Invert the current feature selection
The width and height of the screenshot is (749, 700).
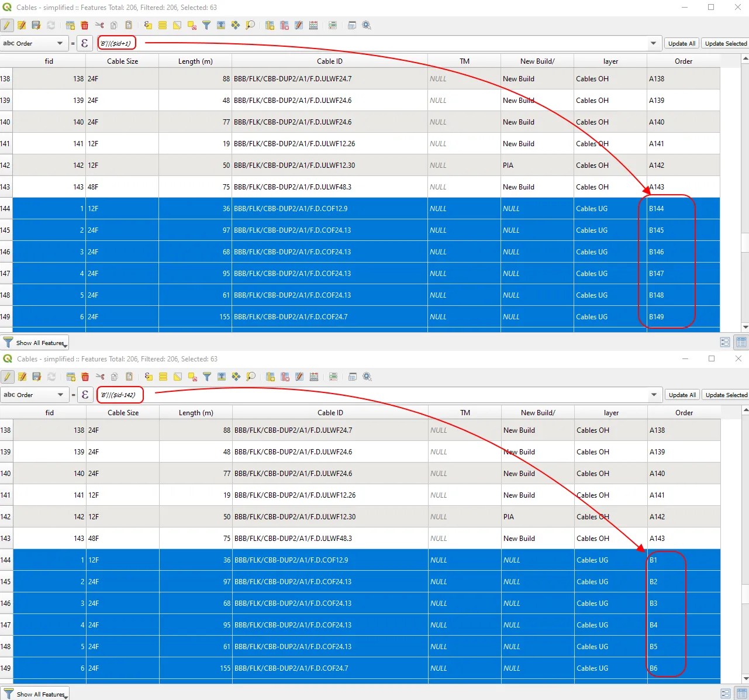(x=176, y=25)
